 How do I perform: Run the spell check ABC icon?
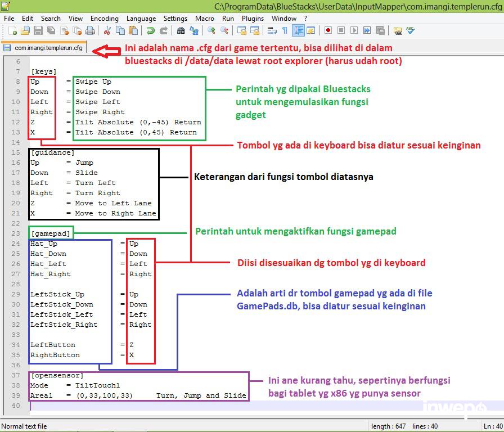[x=411, y=31]
